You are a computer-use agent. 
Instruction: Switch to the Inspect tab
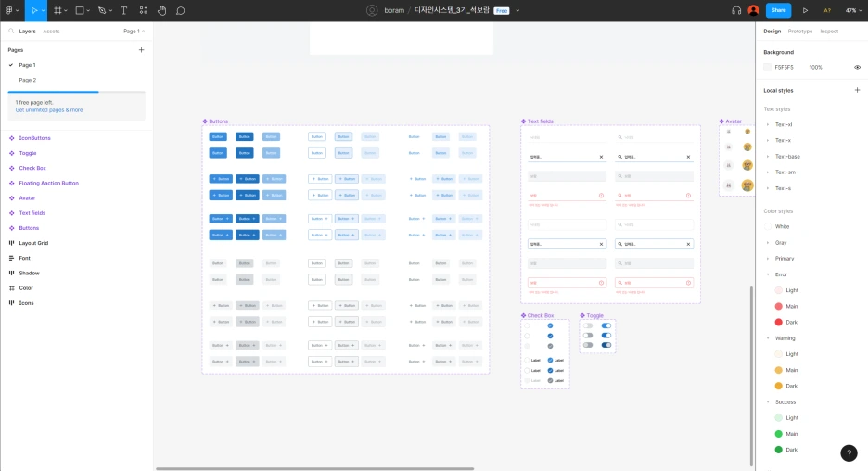coord(829,31)
